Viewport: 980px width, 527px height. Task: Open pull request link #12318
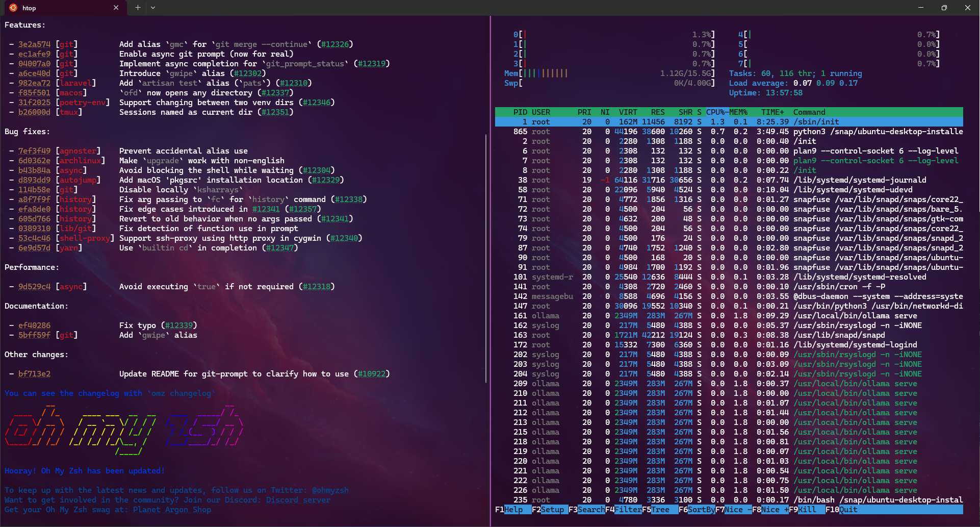coord(317,287)
